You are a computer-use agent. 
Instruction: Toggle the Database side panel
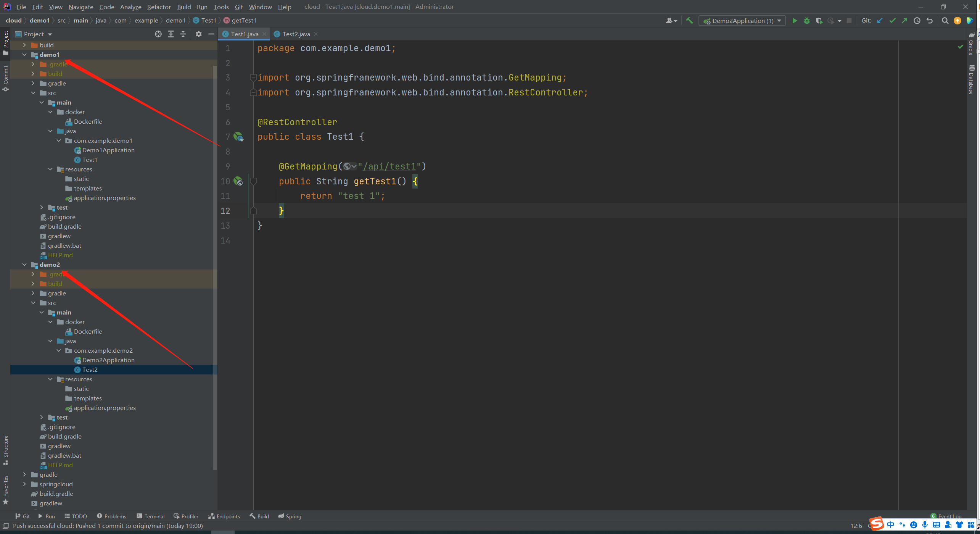971,79
